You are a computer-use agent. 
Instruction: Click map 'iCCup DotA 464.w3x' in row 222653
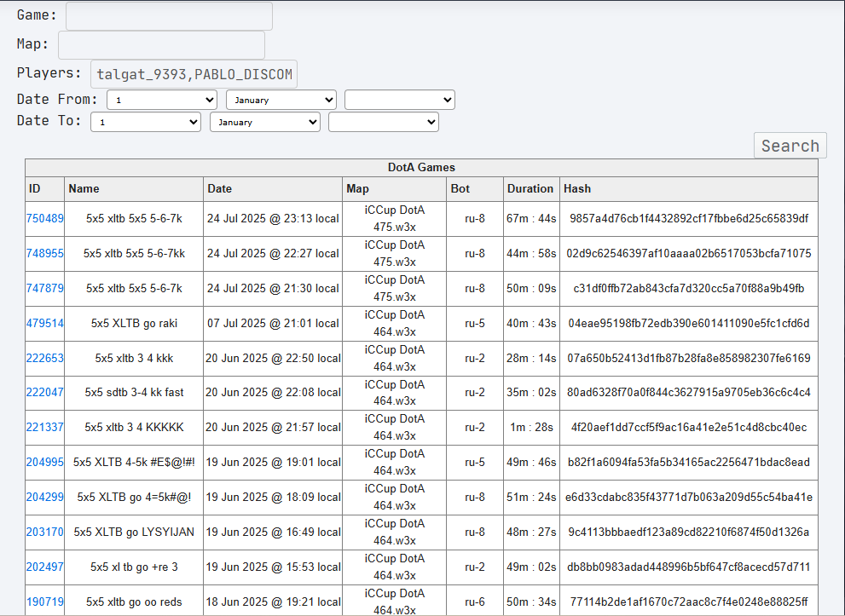[x=395, y=359]
